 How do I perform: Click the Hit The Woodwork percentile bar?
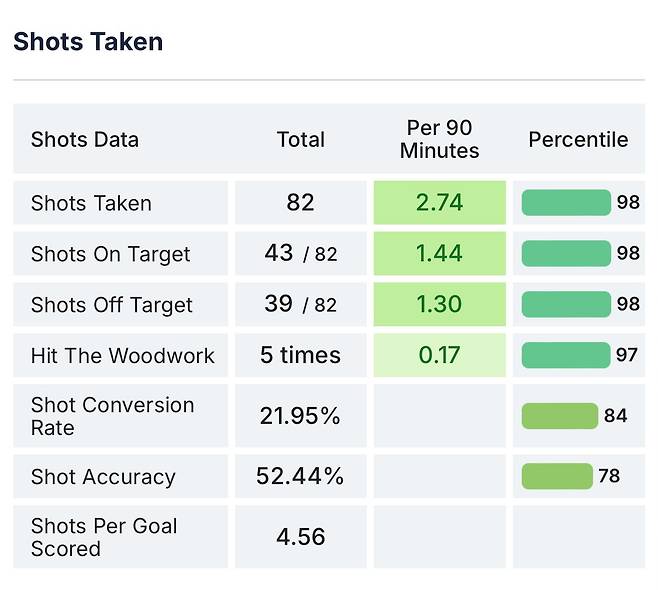coord(566,355)
